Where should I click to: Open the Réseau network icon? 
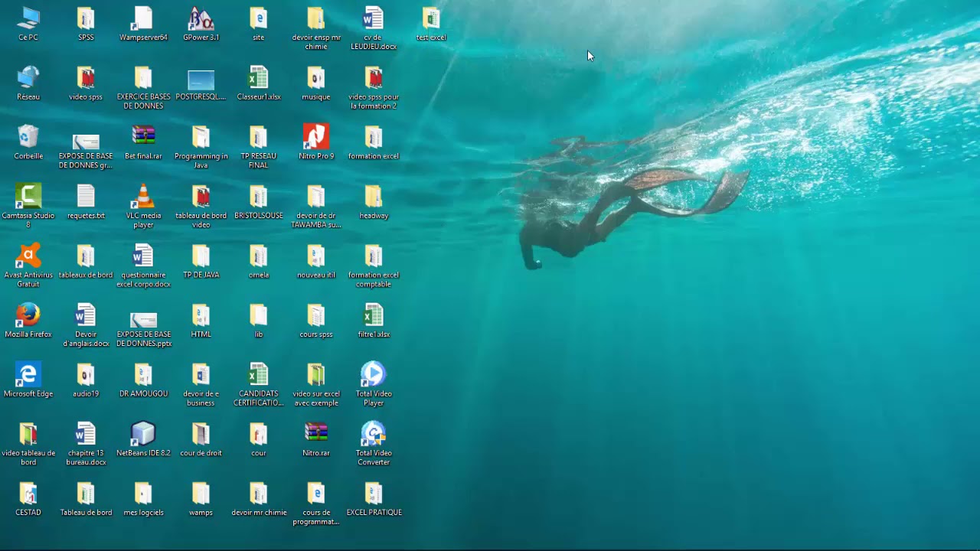(x=28, y=83)
